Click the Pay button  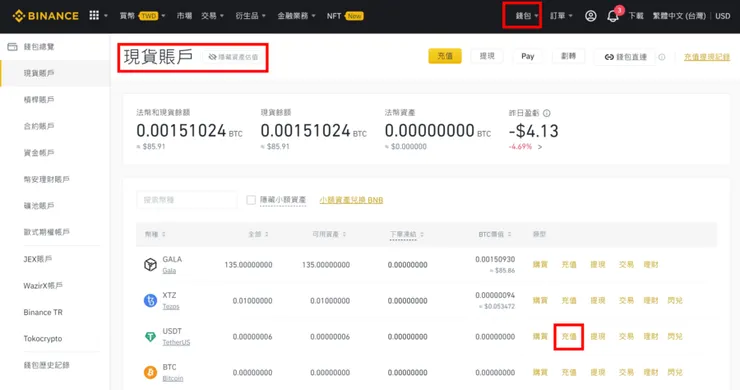tap(528, 56)
